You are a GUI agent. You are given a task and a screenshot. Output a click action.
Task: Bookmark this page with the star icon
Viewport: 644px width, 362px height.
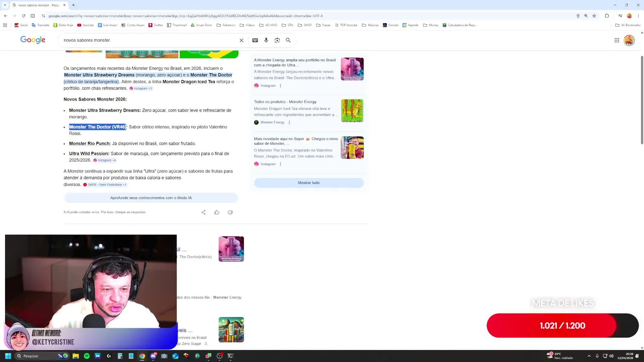tap(594, 16)
